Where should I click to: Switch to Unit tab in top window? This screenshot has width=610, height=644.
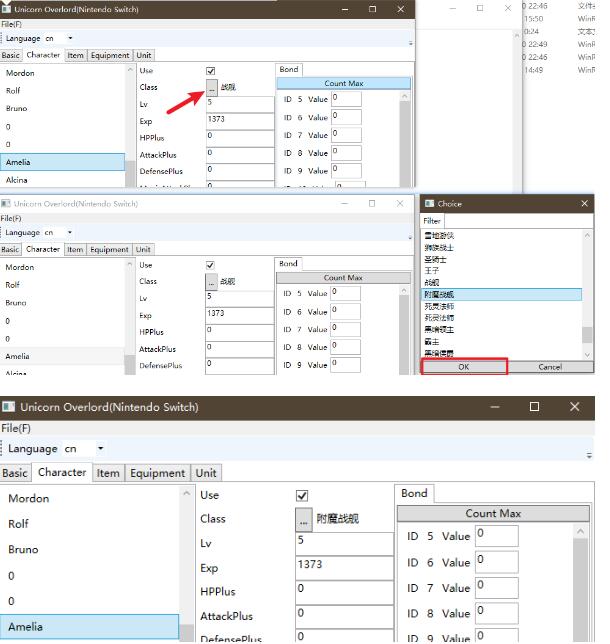(x=144, y=55)
